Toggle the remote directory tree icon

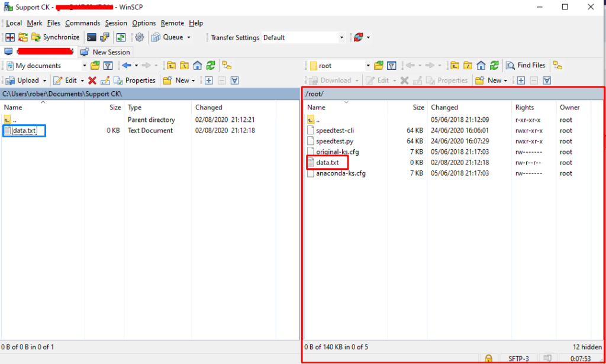pos(557,66)
